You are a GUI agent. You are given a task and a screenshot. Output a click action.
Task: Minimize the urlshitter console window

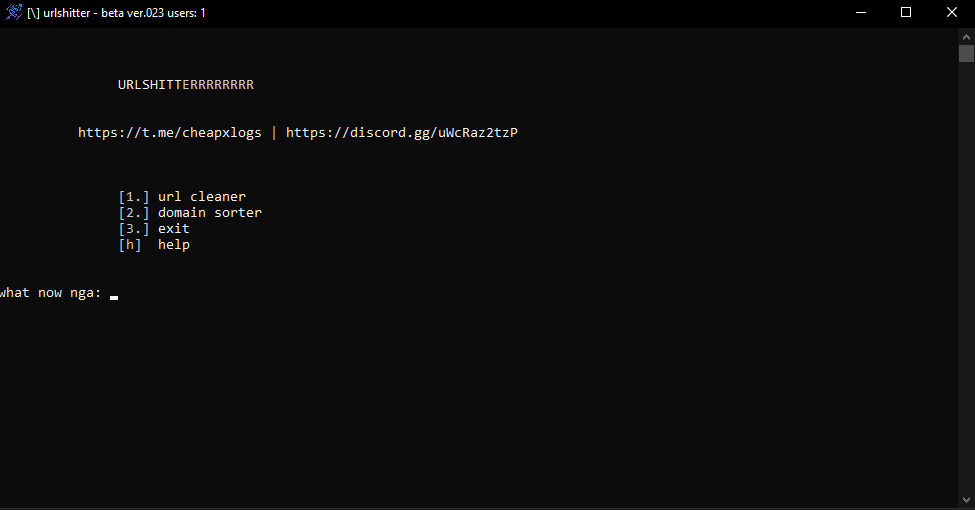point(861,12)
